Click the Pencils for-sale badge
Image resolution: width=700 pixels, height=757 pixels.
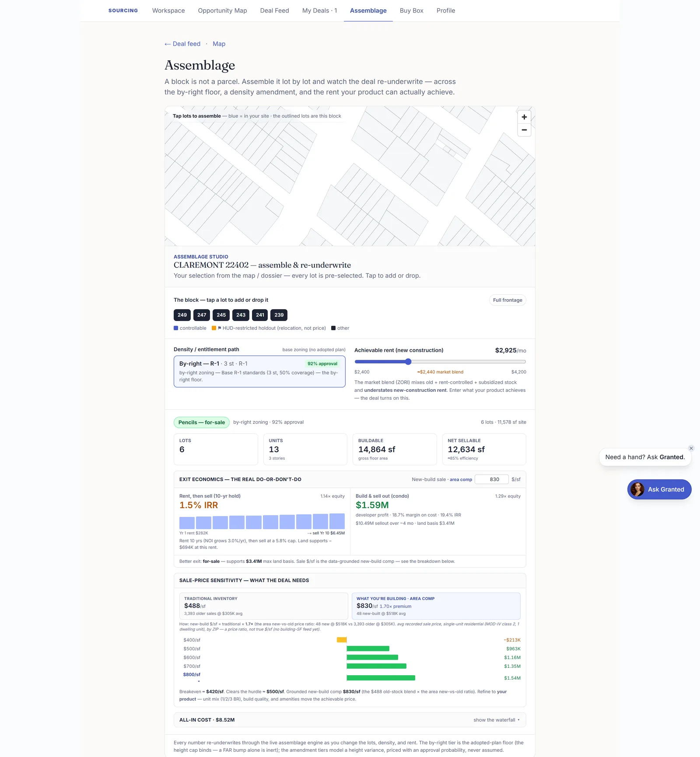[x=202, y=422]
